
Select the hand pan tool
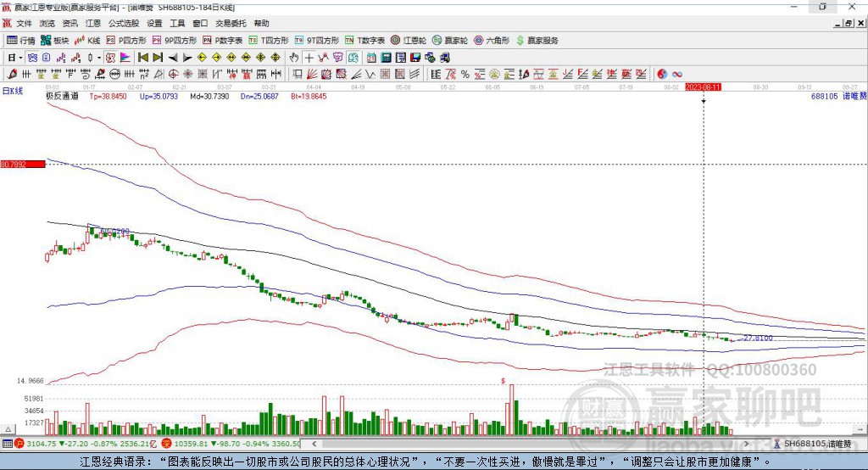coord(294,58)
